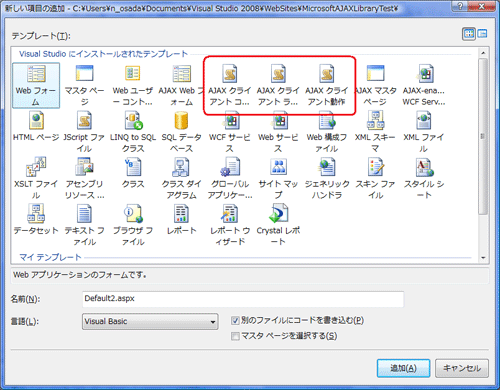The image size is (500, 390).
Task: Pick the テキスト ファイル template
Action: click(84, 225)
